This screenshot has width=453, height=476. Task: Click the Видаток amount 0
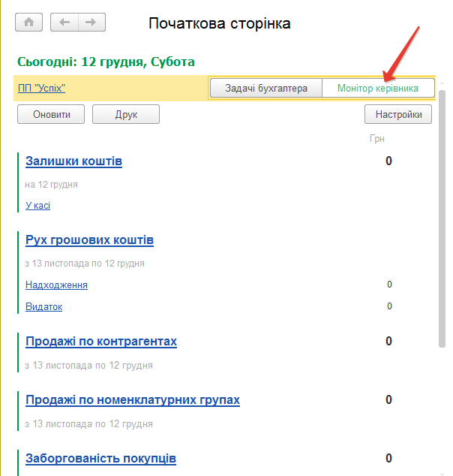click(x=389, y=306)
